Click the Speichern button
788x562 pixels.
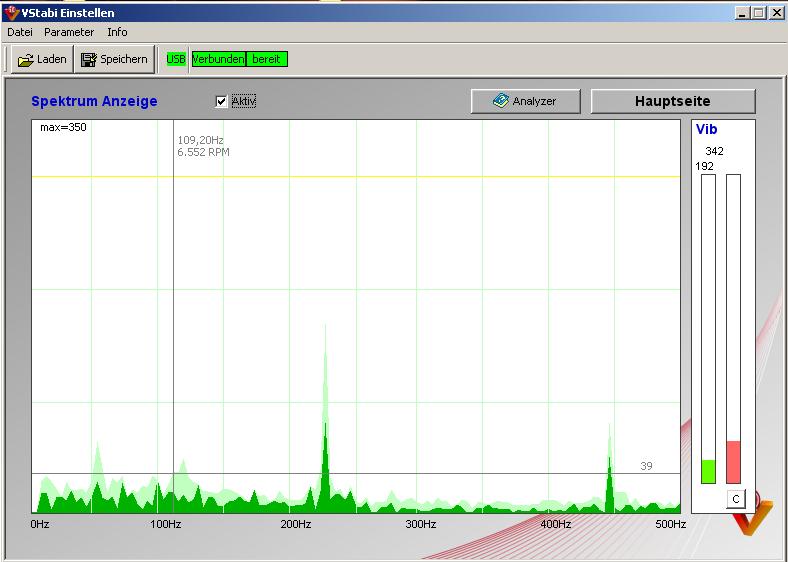tap(115, 59)
